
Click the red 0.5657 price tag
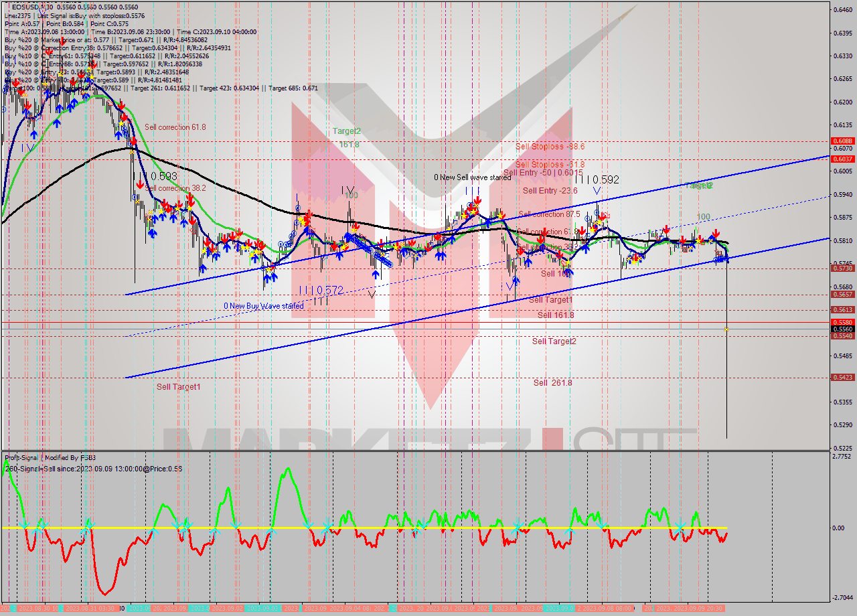tap(842, 294)
